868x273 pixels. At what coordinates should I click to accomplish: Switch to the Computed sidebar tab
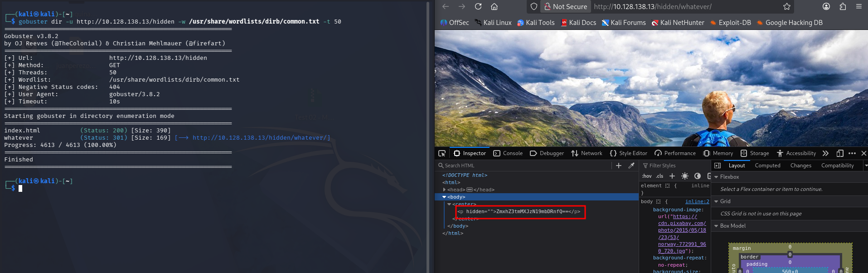[x=767, y=166]
